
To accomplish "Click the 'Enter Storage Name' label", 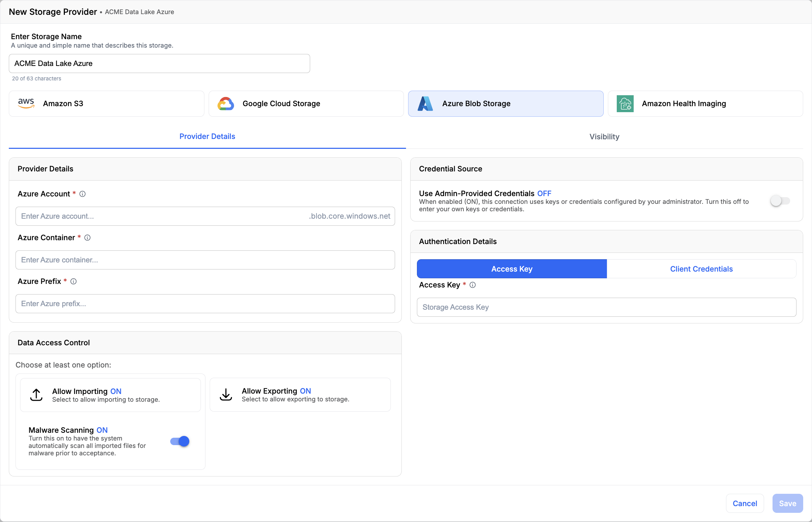I will 46,37.
